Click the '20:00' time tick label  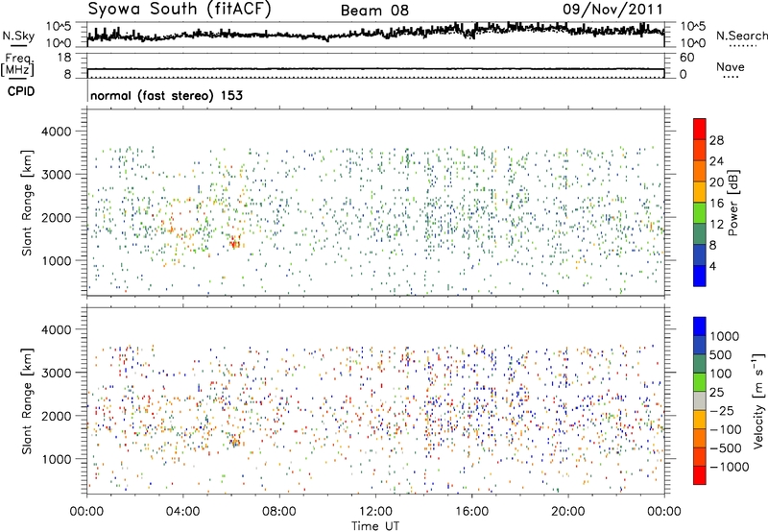567,512
